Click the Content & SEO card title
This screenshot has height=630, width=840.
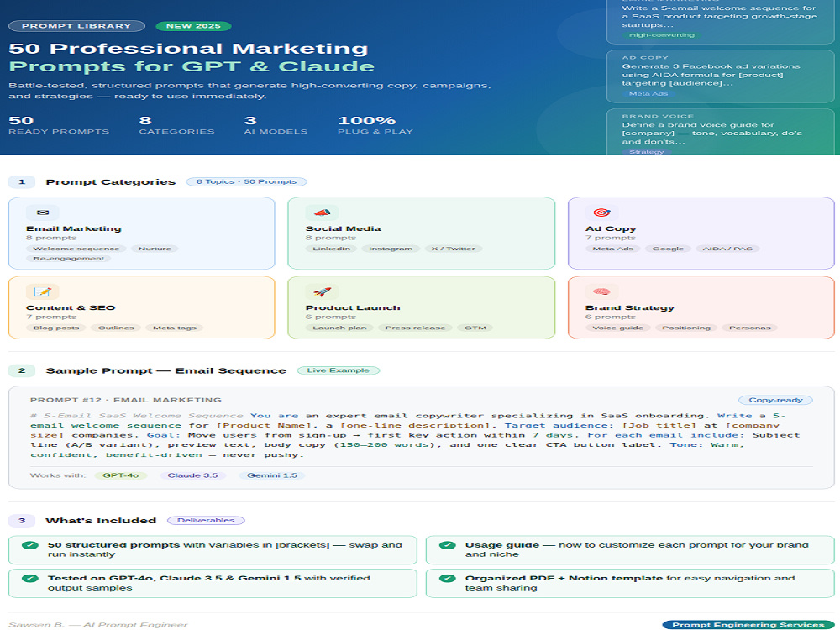(71, 308)
